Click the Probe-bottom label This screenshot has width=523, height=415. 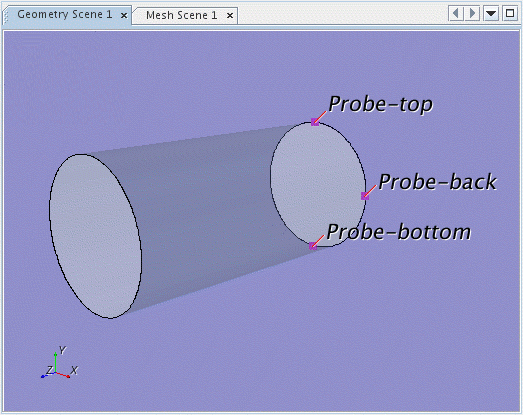[x=399, y=232]
